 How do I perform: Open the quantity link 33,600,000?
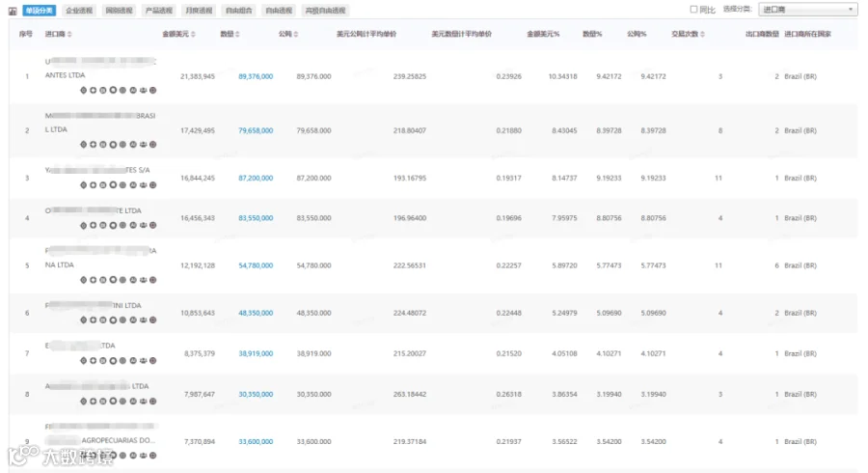pos(256,441)
